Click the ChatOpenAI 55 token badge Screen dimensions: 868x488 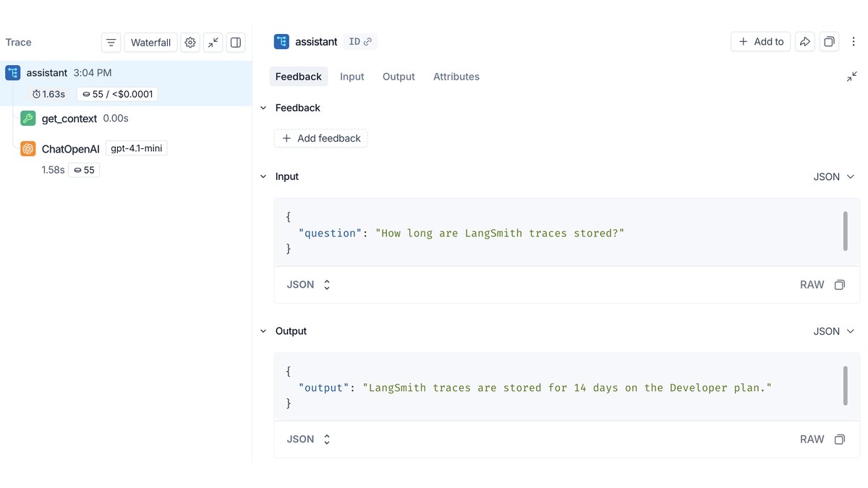tap(84, 171)
